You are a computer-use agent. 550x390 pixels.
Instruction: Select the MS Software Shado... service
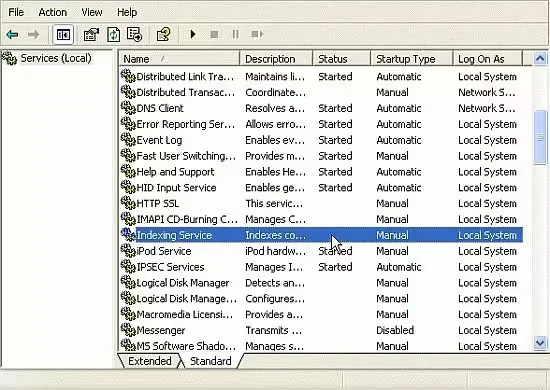coord(186,346)
